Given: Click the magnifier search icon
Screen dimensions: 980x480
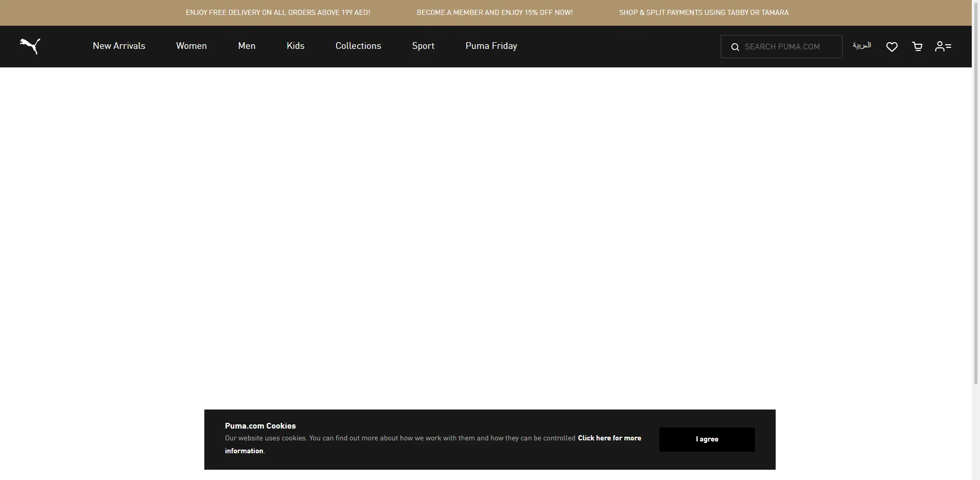Looking at the screenshot, I should (x=735, y=47).
